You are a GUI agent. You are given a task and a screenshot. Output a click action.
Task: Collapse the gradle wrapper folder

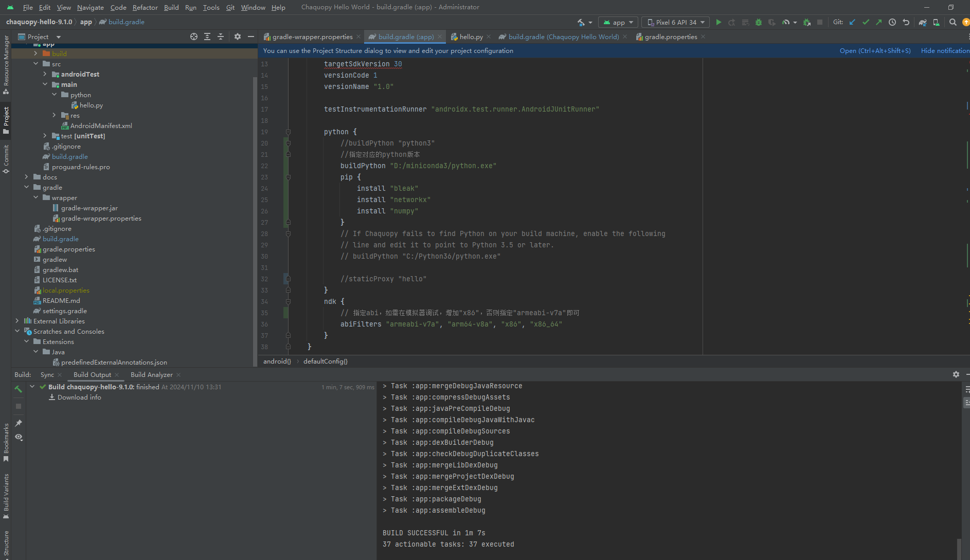click(35, 197)
